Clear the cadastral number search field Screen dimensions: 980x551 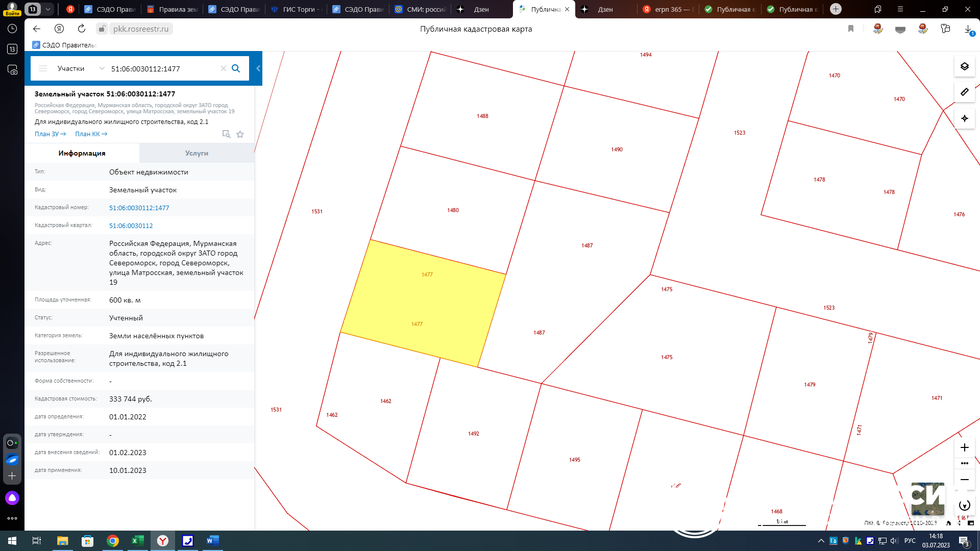[x=223, y=68]
